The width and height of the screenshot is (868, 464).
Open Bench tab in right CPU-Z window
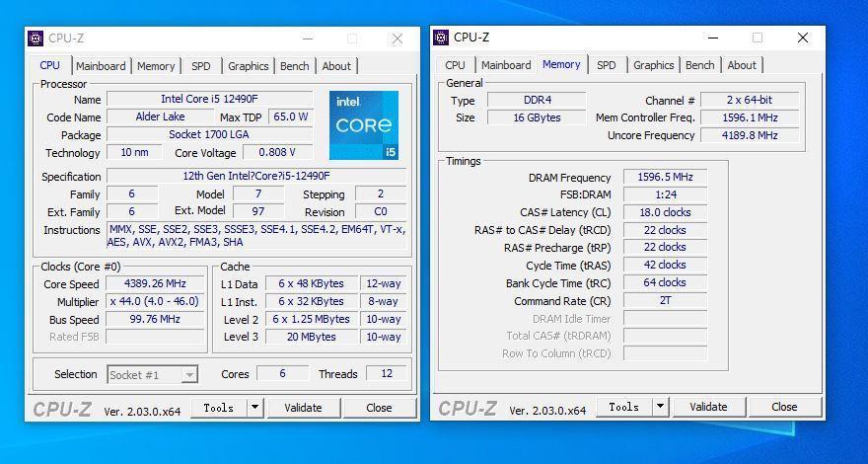click(x=699, y=65)
